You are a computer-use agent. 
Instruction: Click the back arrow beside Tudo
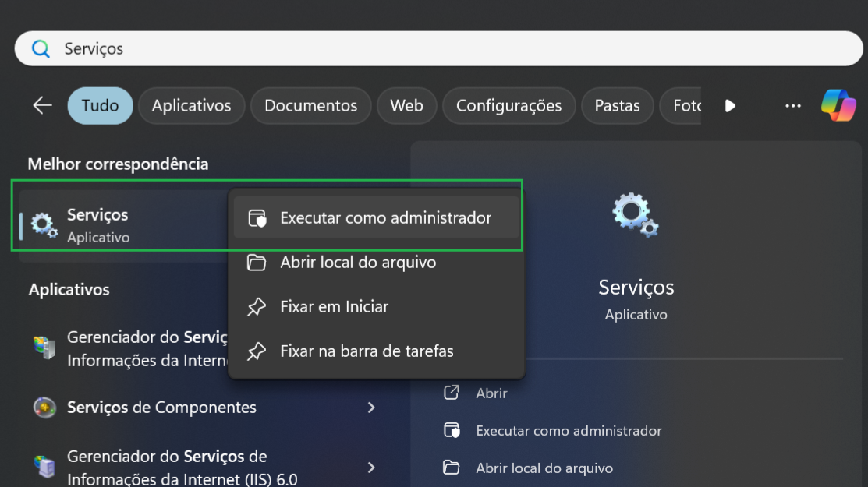42,105
